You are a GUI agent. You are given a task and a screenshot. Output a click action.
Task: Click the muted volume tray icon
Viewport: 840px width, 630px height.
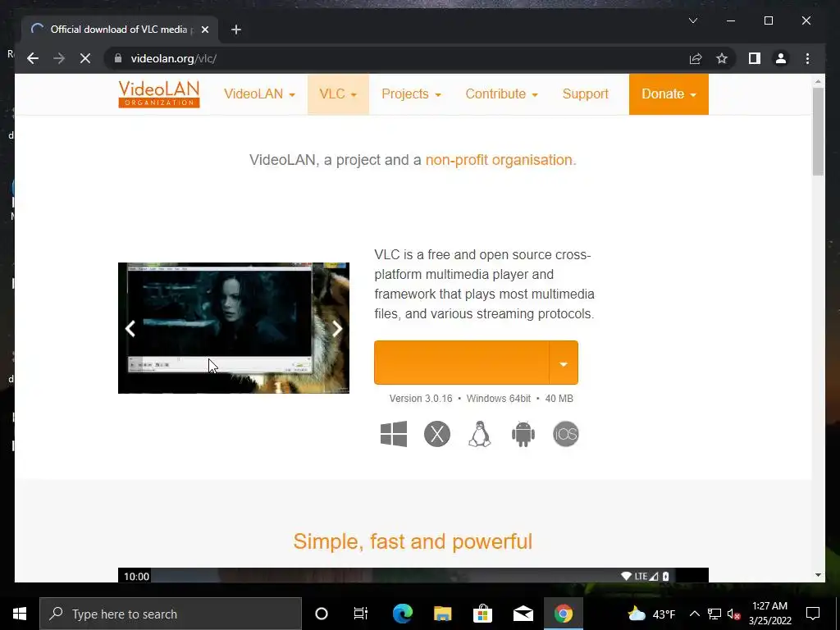pyautogui.click(x=734, y=614)
